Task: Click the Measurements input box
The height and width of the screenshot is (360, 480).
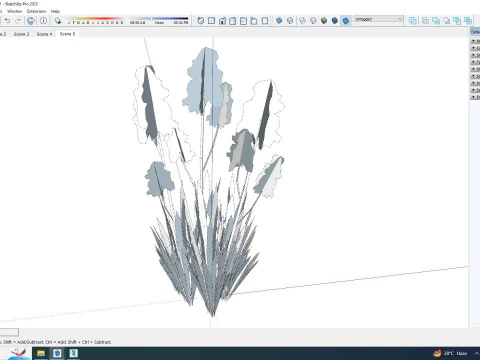Action: (x=9, y=332)
